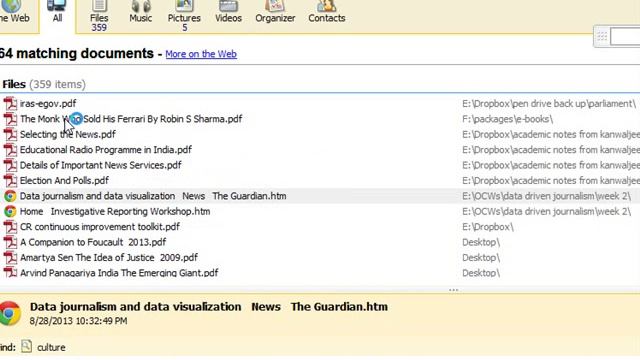Click path F:\packages\e-books\
Screen dimensions: 640x360
(x=507, y=119)
